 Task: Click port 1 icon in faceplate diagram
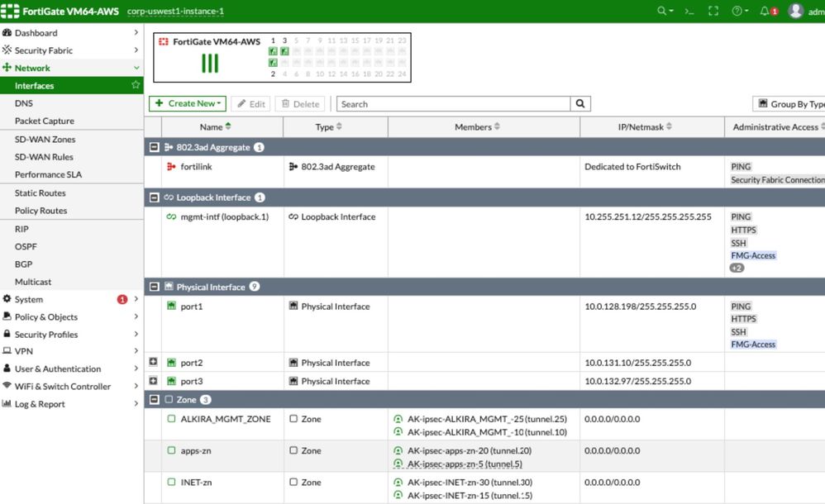(273, 51)
